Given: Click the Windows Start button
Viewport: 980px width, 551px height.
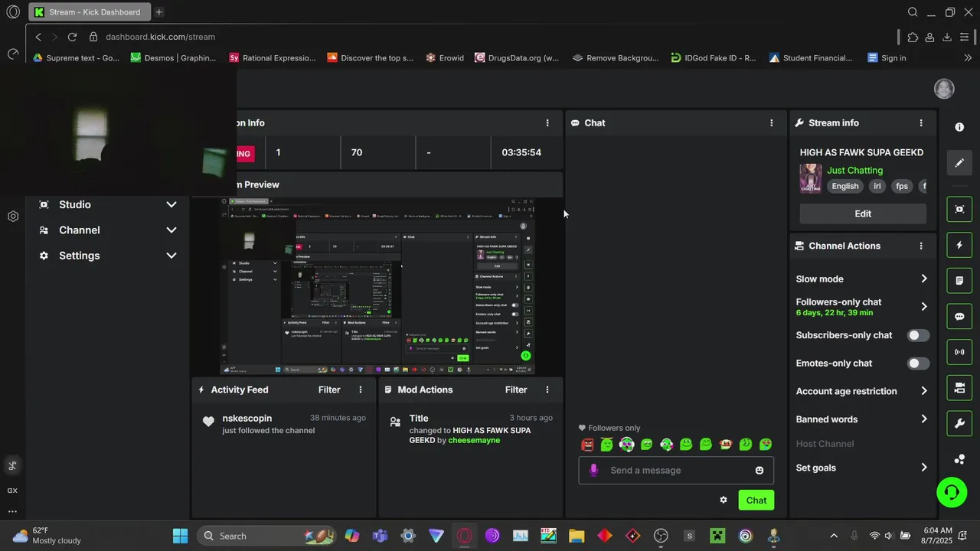Looking at the screenshot, I should pos(180,536).
